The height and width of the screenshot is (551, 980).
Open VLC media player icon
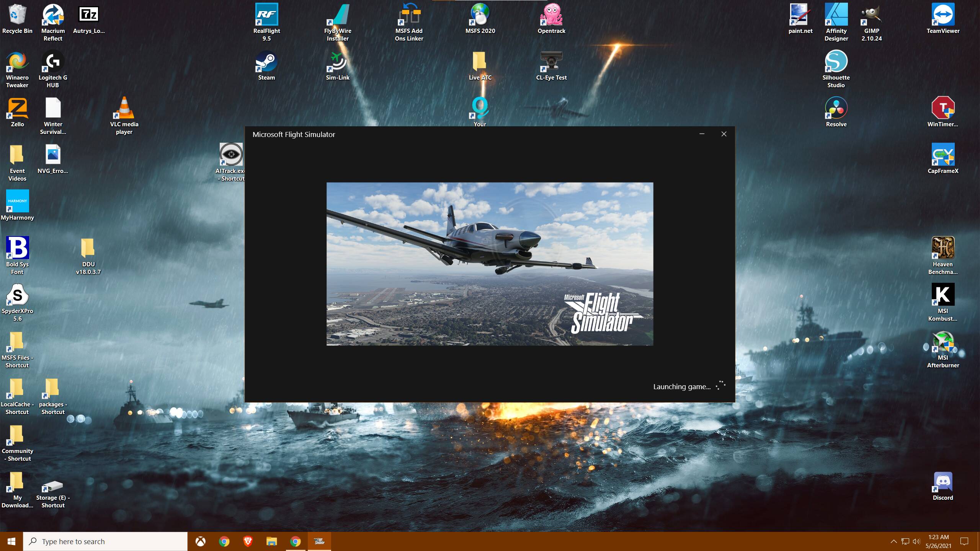[124, 116]
